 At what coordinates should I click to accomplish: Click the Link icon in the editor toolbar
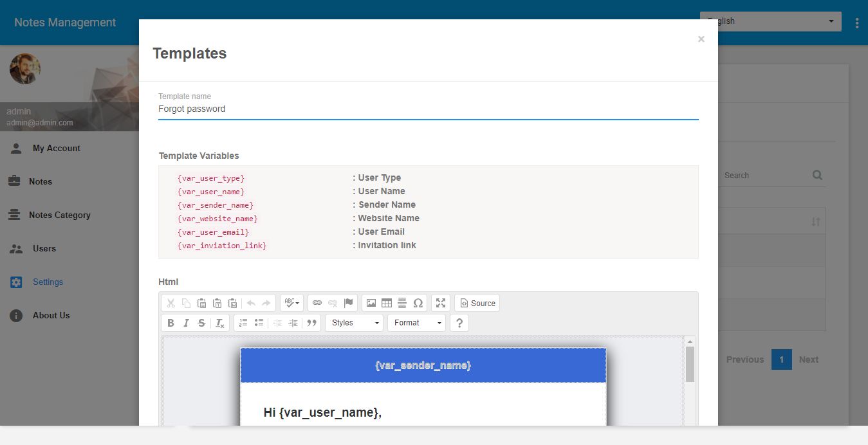[317, 304]
